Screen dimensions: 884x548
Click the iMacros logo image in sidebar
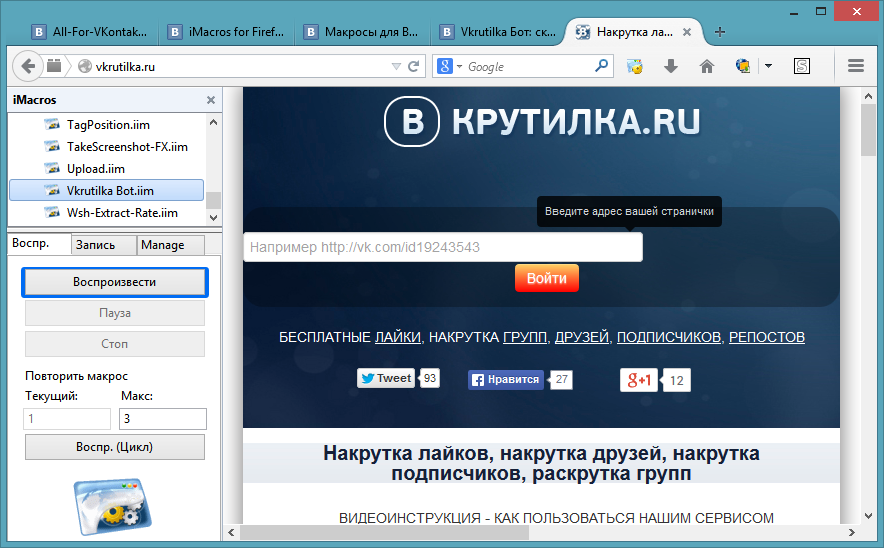[x=113, y=506]
